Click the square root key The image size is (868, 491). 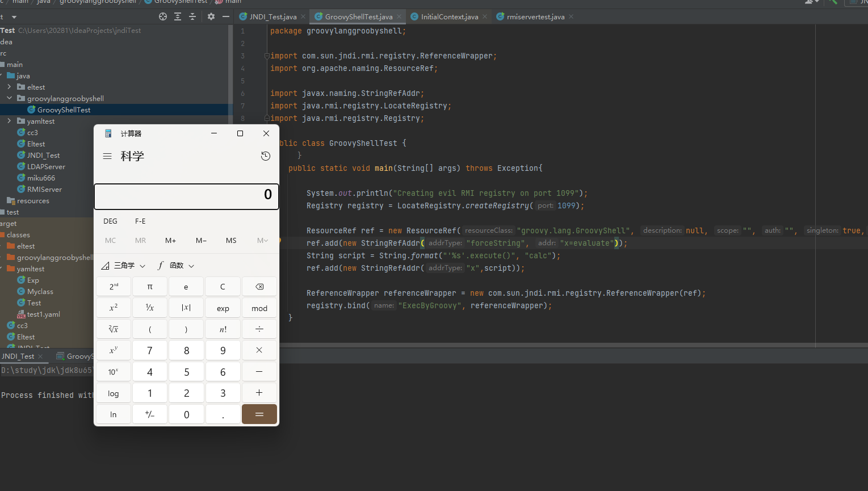[114, 329]
